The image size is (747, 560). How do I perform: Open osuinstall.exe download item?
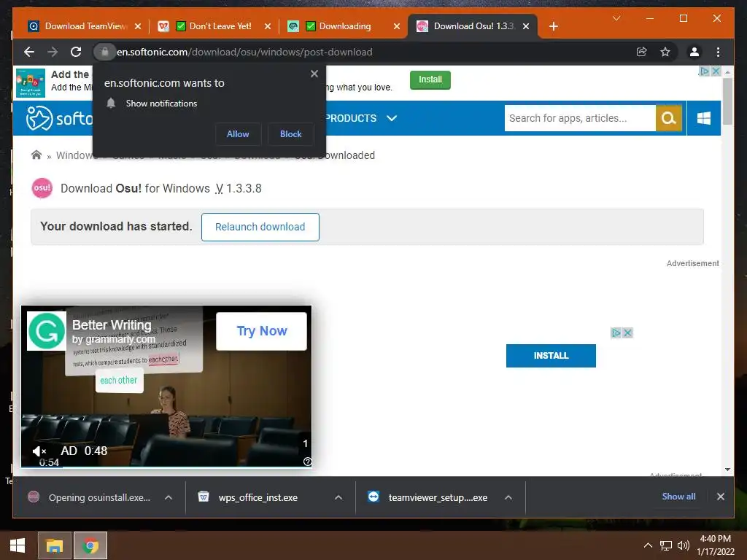click(x=90, y=497)
